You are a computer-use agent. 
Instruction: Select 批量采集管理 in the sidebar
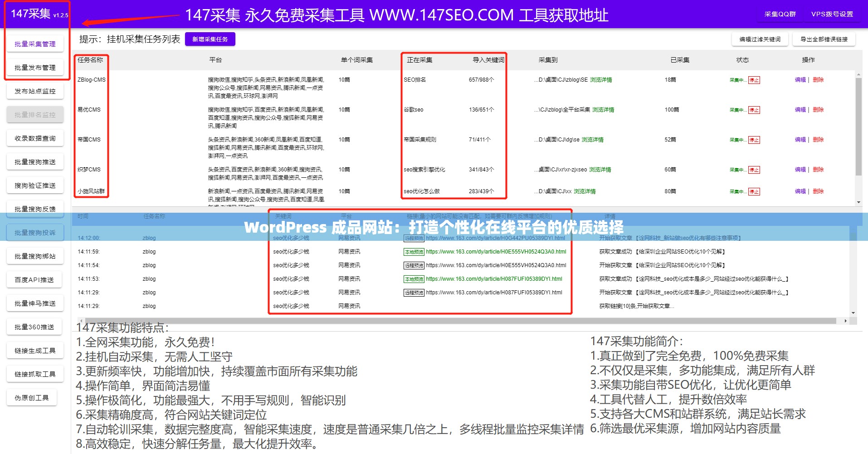(x=35, y=44)
